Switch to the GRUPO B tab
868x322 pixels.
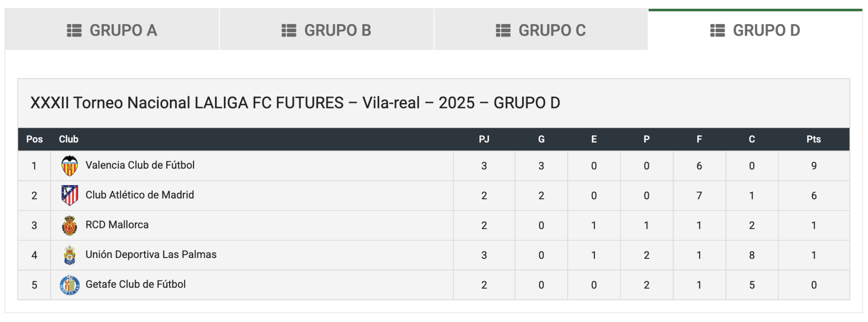(x=326, y=30)
